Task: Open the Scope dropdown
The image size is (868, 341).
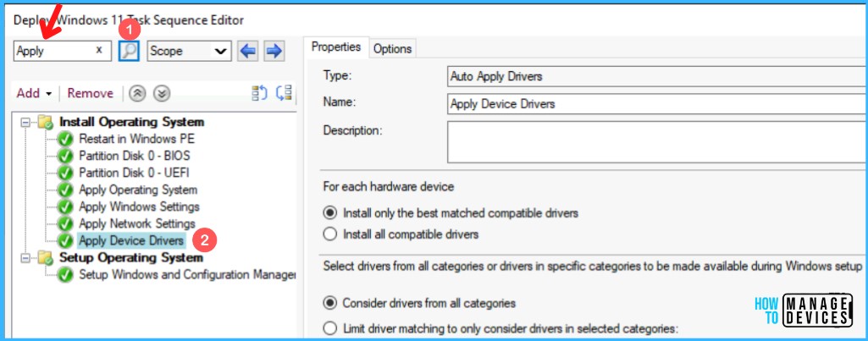Action: 189,52
